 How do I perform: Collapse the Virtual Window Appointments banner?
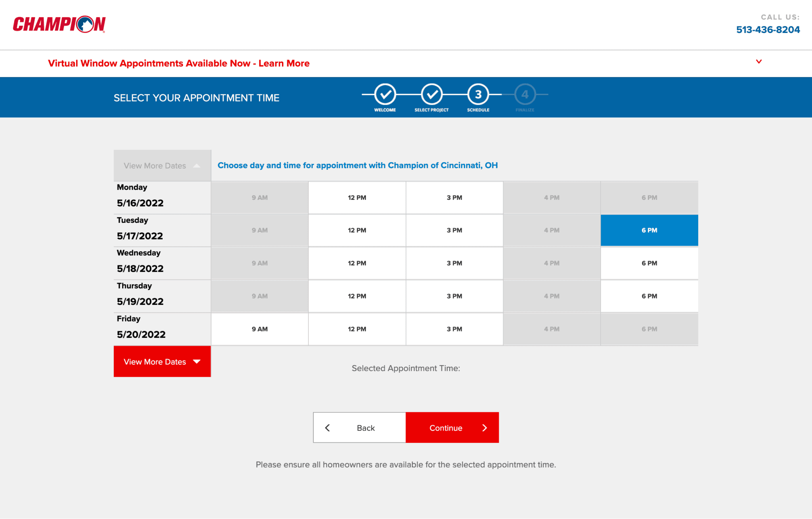759,61
